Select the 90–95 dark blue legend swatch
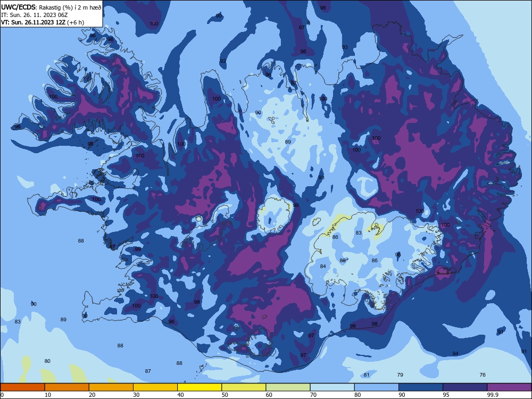Image resolution: width=532 pixels, height=399 pixels. point(421,387)
